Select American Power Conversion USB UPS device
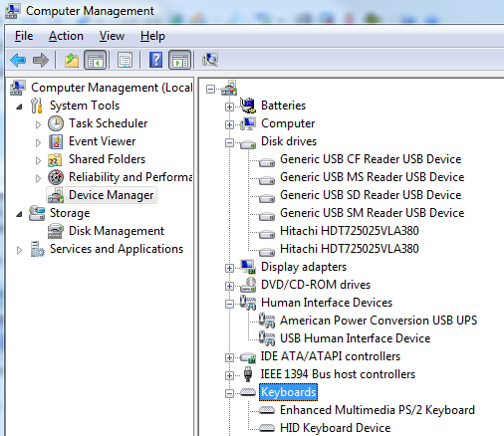Screen dimensions: 504x436 point(378,321)
